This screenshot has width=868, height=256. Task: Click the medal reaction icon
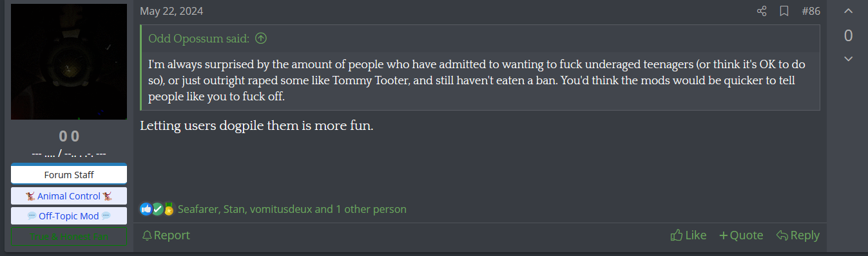click(169, 209)
